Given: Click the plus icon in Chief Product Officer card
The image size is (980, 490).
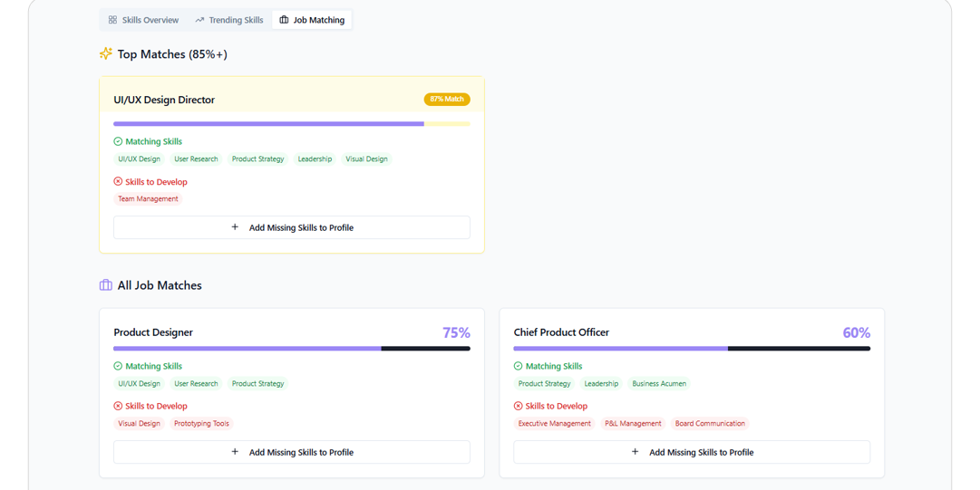Looking at the screenshot, I should pos(635,452).
